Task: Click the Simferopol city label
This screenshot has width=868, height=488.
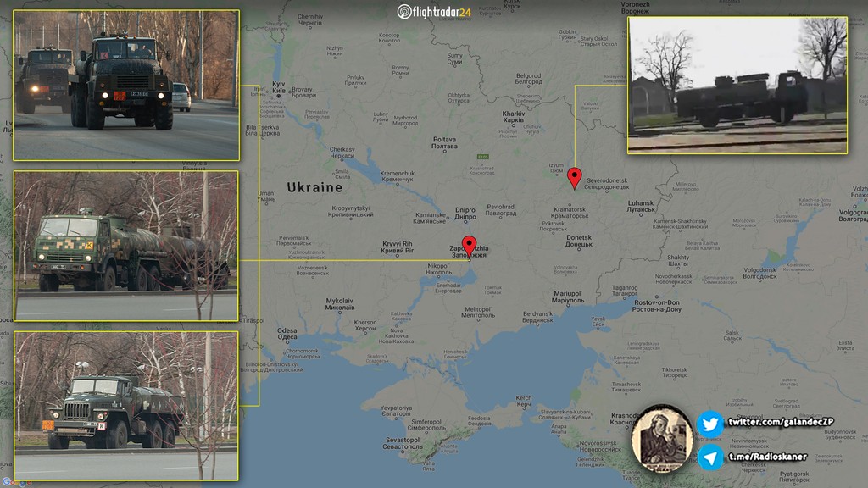Action: [426, 424]
